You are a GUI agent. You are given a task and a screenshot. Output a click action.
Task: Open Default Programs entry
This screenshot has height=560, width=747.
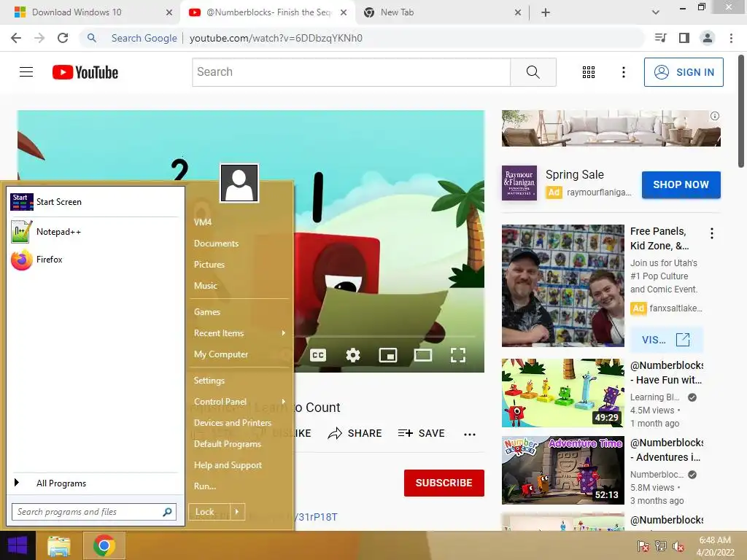click(x=228, y=444)
